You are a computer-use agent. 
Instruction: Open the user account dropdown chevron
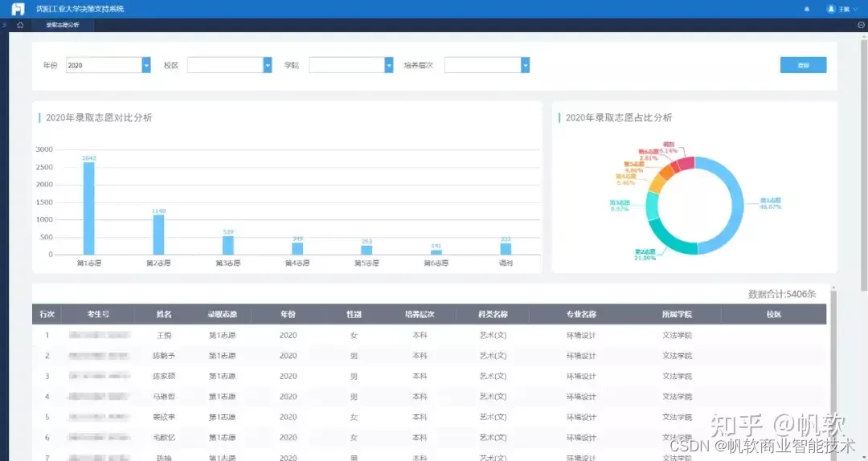tap(855, 10)
